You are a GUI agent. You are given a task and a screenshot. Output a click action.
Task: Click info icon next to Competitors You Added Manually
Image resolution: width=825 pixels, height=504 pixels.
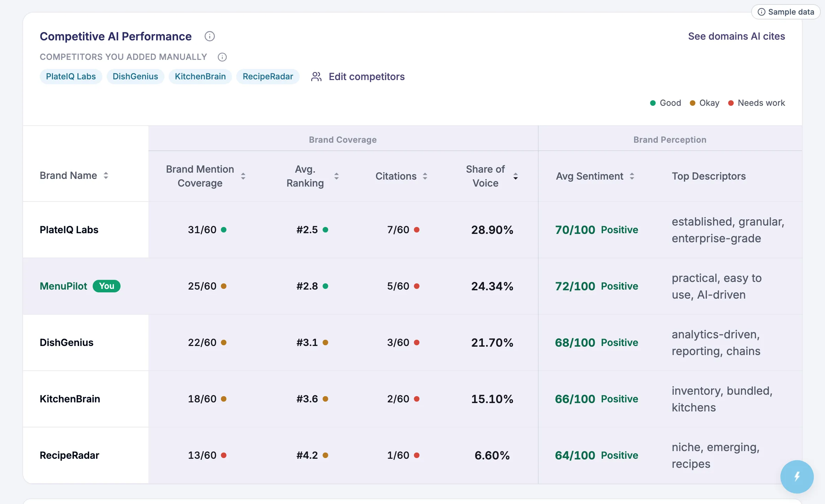222,57
